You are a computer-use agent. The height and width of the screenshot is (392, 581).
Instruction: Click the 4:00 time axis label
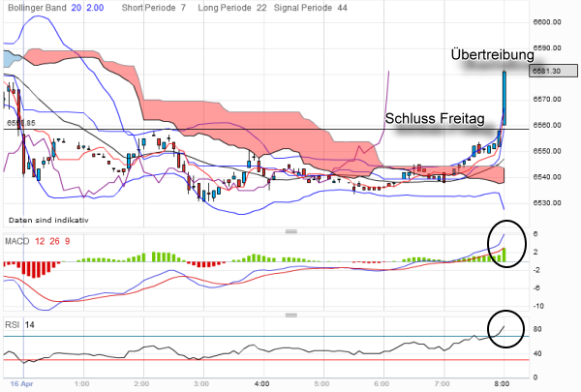click(261, 383)
